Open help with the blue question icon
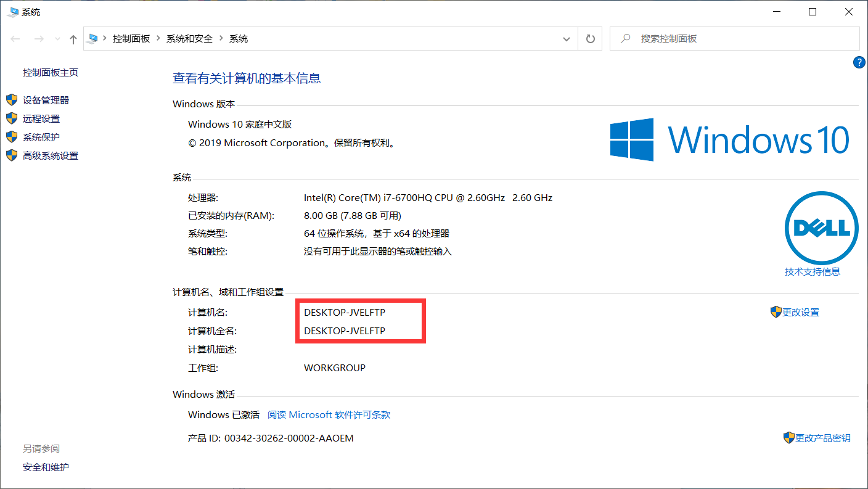 tap(859, 62)
